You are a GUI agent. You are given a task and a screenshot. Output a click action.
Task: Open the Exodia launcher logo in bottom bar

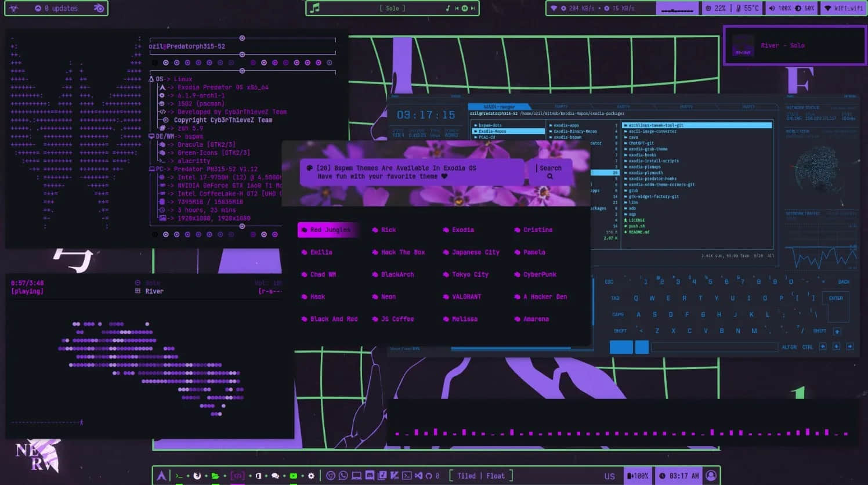[162, 476]
